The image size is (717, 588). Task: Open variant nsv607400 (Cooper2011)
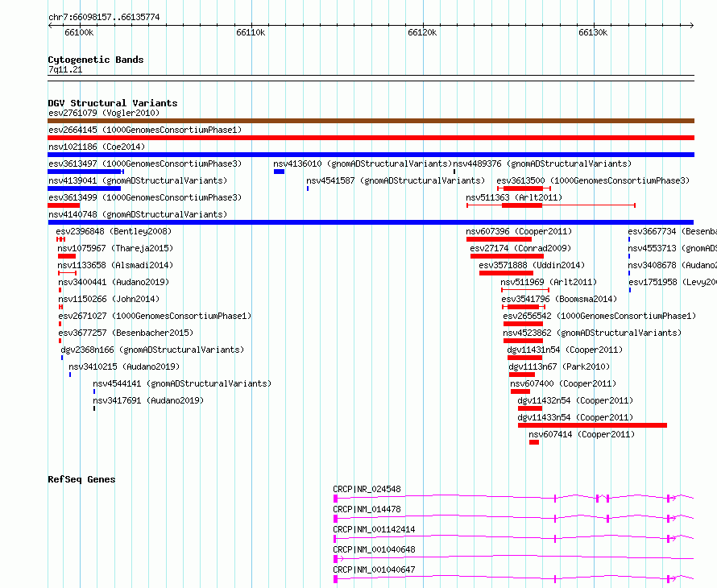coord(563,383)
